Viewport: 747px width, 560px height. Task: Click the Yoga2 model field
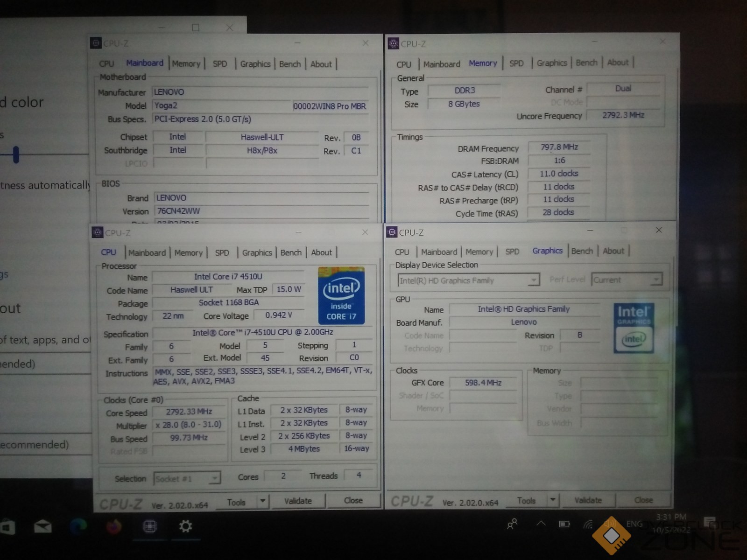[221, 105]
